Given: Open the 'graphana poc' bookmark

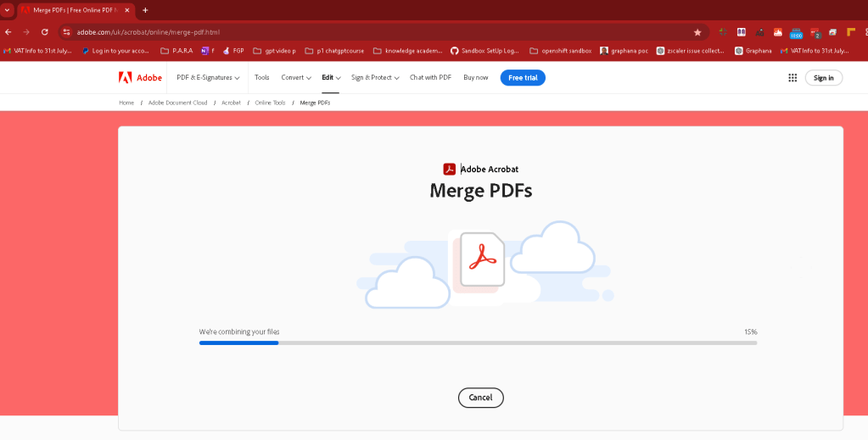Looking at the screenshot, I should point(624,50).
